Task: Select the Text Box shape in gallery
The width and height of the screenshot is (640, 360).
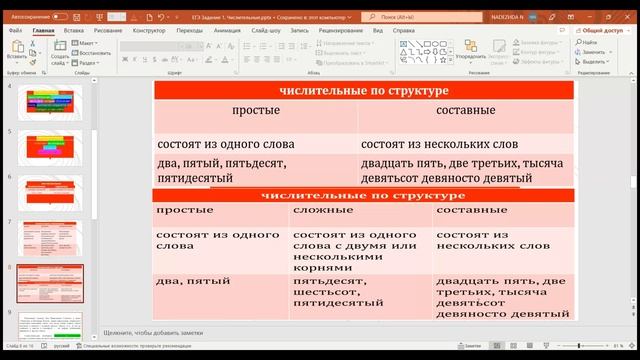Action: [x=403, y=44]
